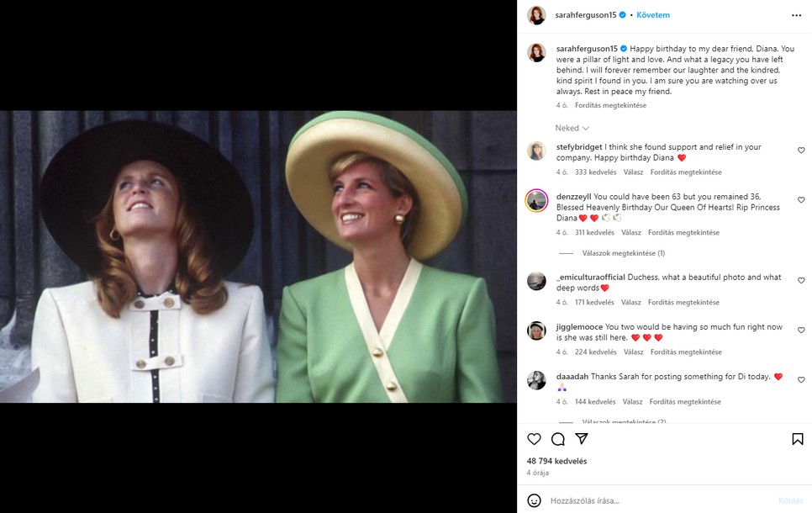812x513 pixels.
Task: Like daaadah's comment with the small heart
Action: (x=800, y=378)
